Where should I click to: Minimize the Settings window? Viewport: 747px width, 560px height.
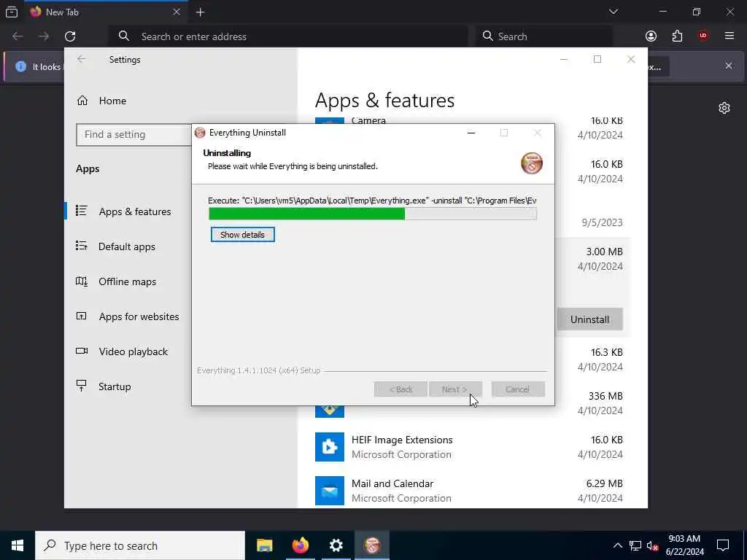coord(564,59)
